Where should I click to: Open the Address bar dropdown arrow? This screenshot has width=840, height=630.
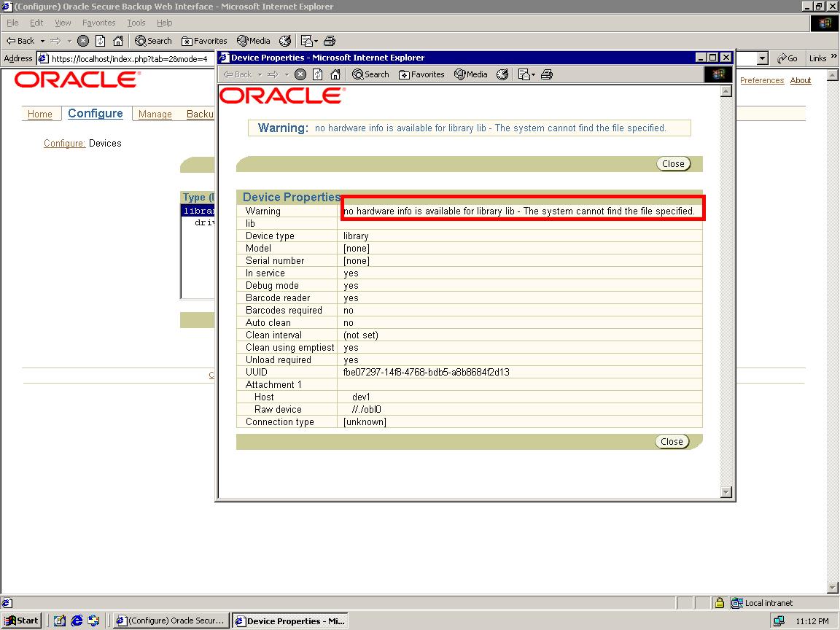(x=763, y=58)
